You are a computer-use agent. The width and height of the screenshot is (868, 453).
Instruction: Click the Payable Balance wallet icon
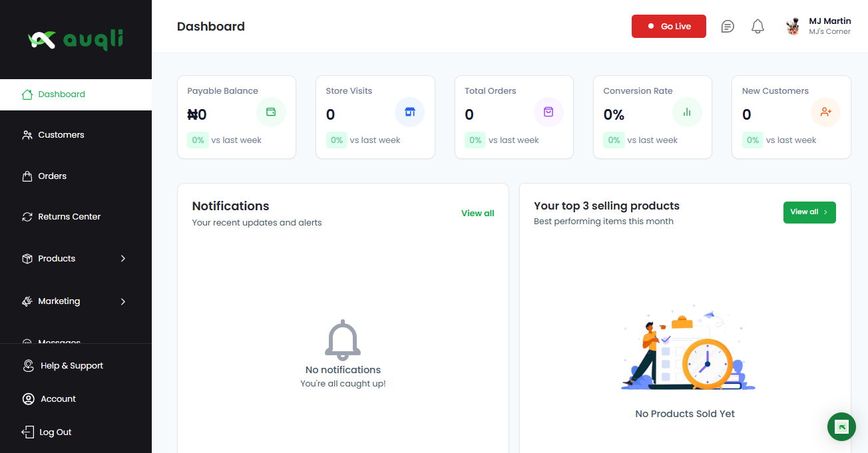271,112
